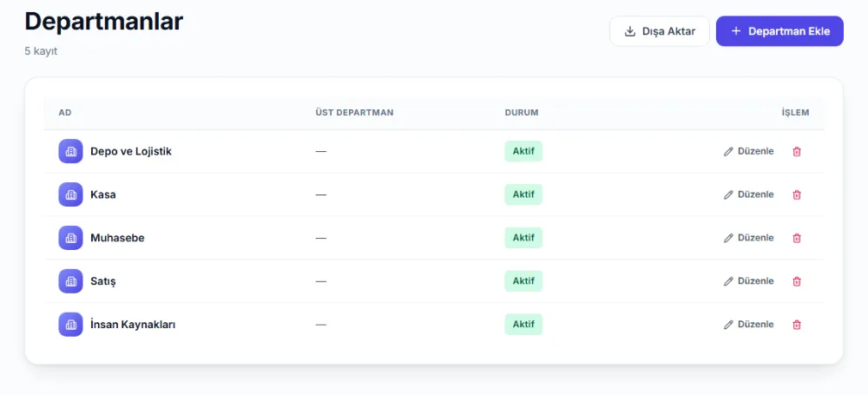868x395 pixels.
Task: Edit the Kasa department
Action: pyautogui.click(x=748, y=194)
